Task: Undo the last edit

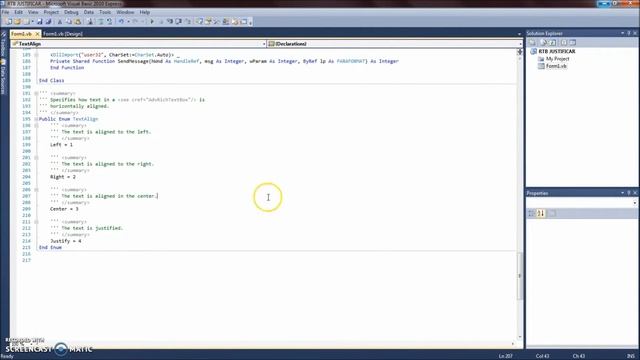Action: click(x=121, y=21)
